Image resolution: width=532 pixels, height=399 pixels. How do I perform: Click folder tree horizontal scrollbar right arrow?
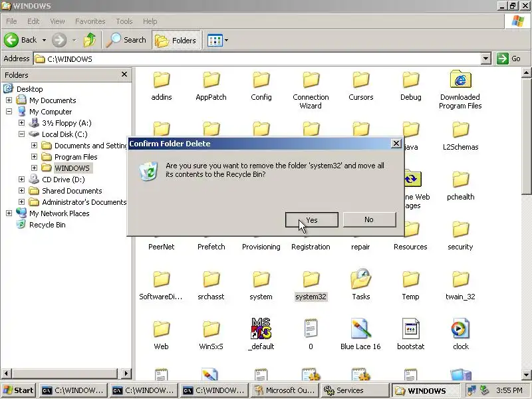pos(126,374)
